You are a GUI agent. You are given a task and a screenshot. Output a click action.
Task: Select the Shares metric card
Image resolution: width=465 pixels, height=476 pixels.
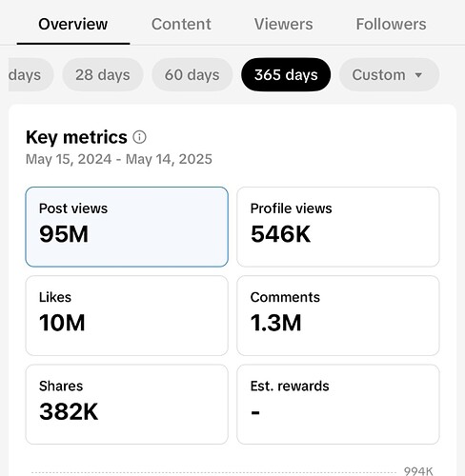pyautogui.click(x=127, y=405)
